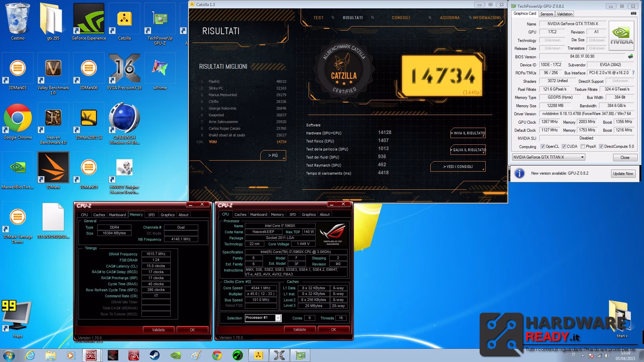The image size is (644, 362).
Task: Open the Processor #1 selection dropdown in CPU-Z
Action: (x=263, y=318)
